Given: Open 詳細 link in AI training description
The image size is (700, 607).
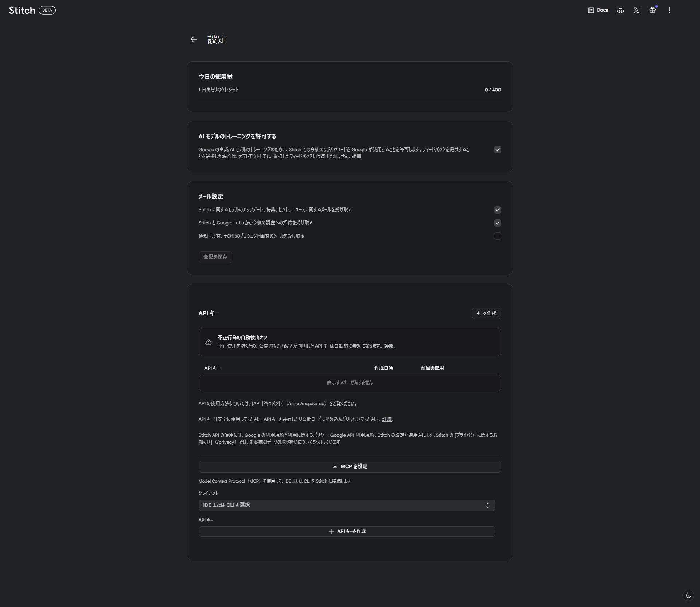Looking at the screenshot, I should (x=356, y=157).
